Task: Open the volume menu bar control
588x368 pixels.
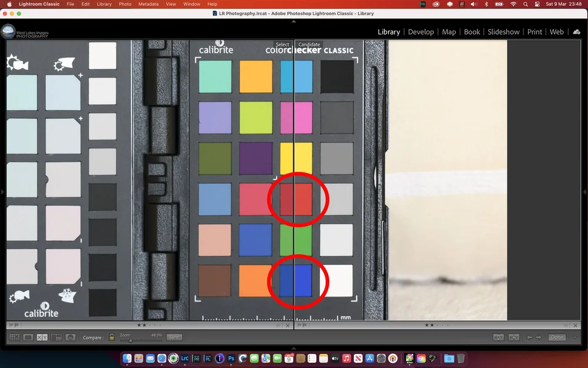Action: 474,4
